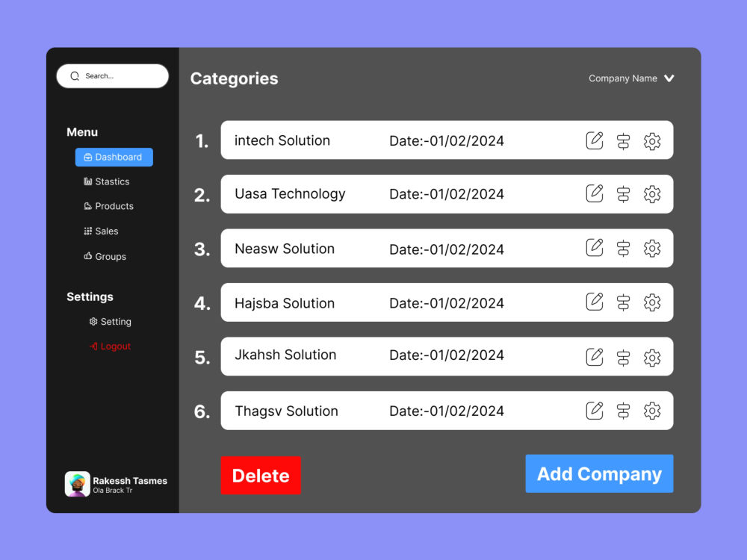Screen dimensions: 747x560
Task: Open Stastics from the sidebar menu
Action: pyautogui.click(x=107, y=181)
